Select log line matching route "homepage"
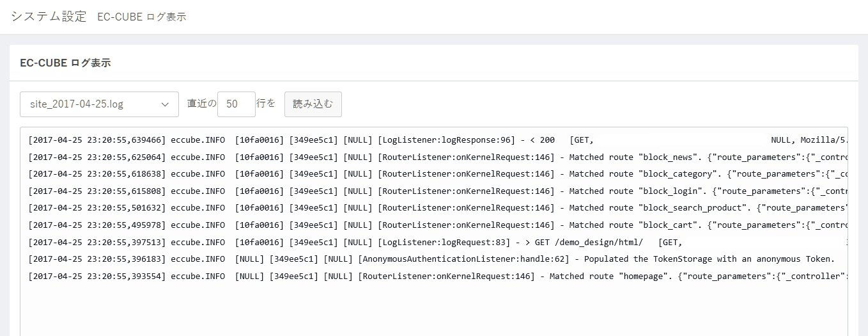Screen dimensions: 868x336 point(438,276)
